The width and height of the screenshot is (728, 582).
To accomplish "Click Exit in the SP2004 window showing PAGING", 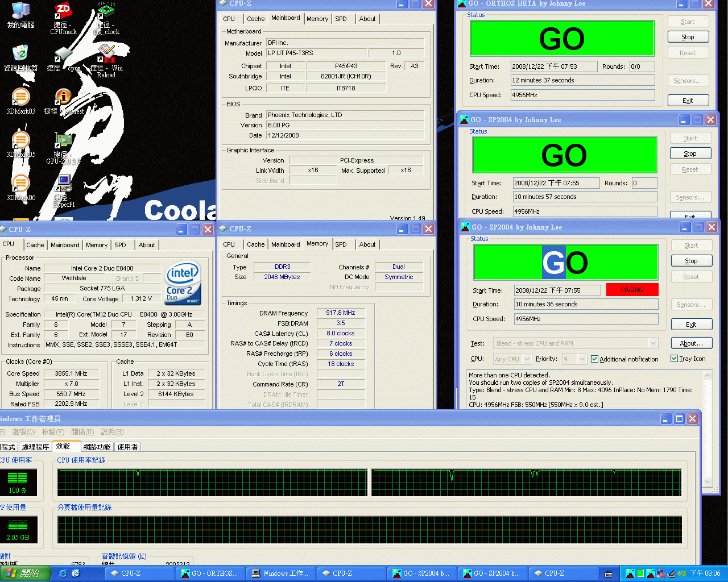I will click(691, 325).
